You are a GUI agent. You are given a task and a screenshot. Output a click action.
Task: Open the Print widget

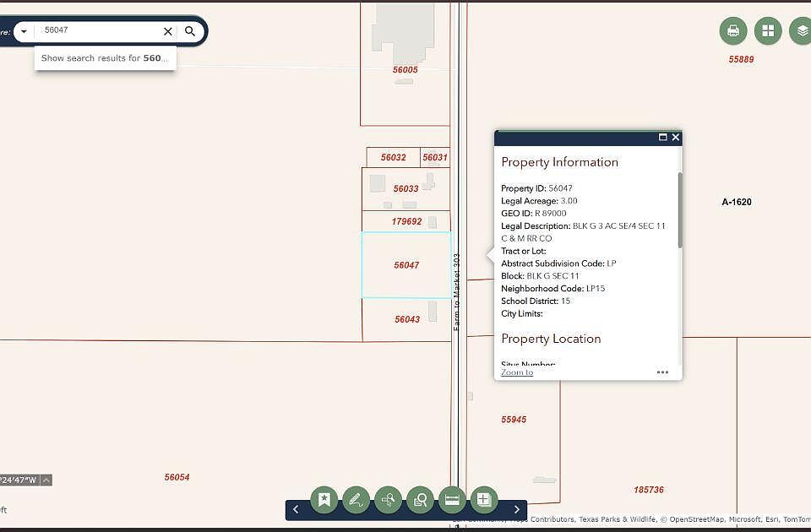click(x=733, y=31)
